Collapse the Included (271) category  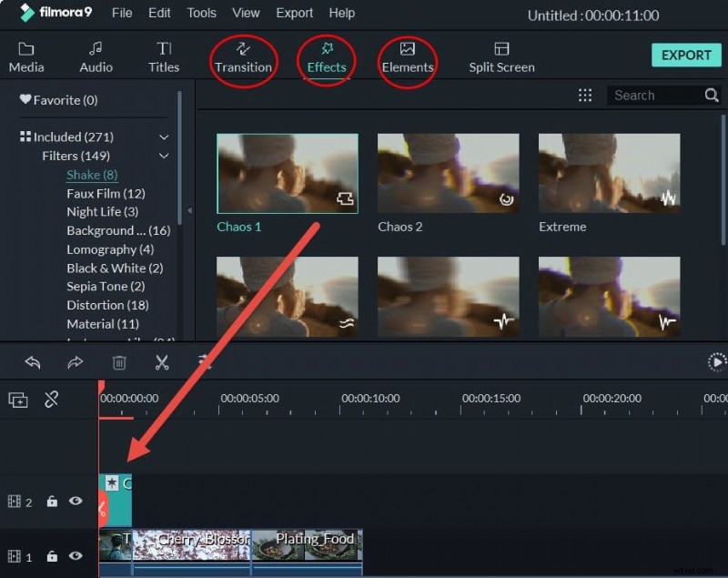(x=165, y=137)
